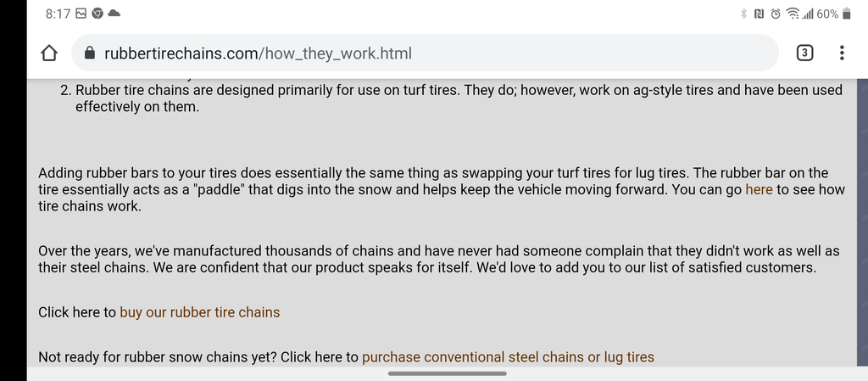Tap the NFC status icon

click(x=758, y=14)
